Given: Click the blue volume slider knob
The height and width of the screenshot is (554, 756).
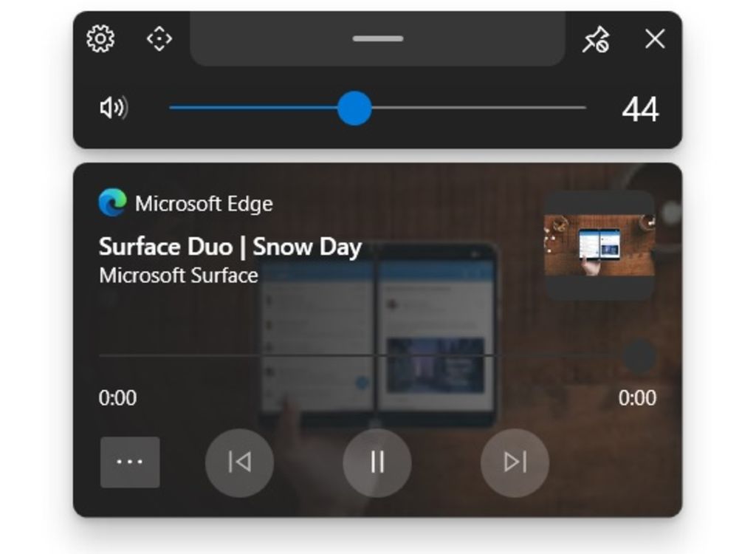Looking at the screenshot, I should pos(354,108).
